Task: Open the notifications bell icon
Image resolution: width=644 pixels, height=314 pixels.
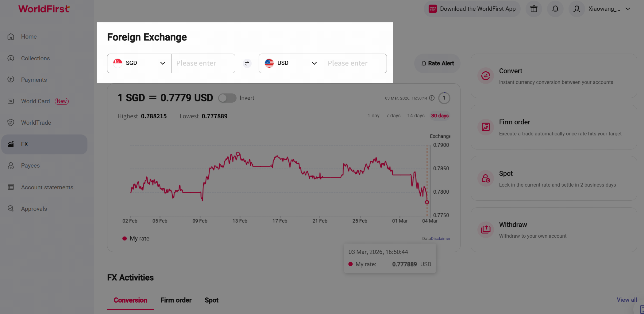Action: [555, 9]
